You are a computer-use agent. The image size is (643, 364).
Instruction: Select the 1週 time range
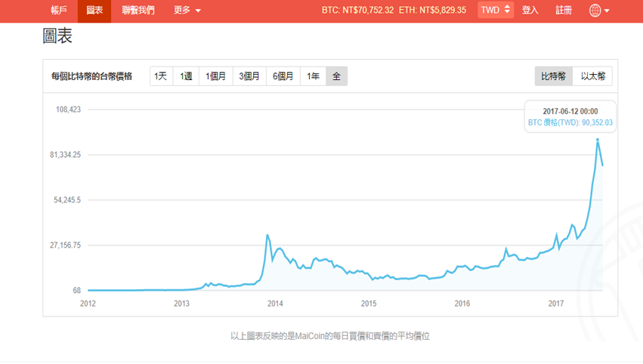(186, 76)
